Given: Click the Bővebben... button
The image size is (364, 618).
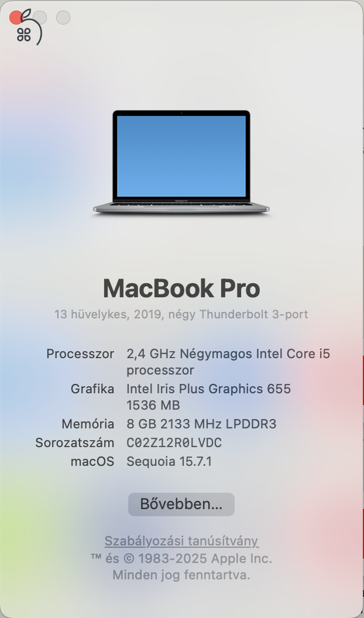Looking at the screenshot, I should [x=181, y=504].
